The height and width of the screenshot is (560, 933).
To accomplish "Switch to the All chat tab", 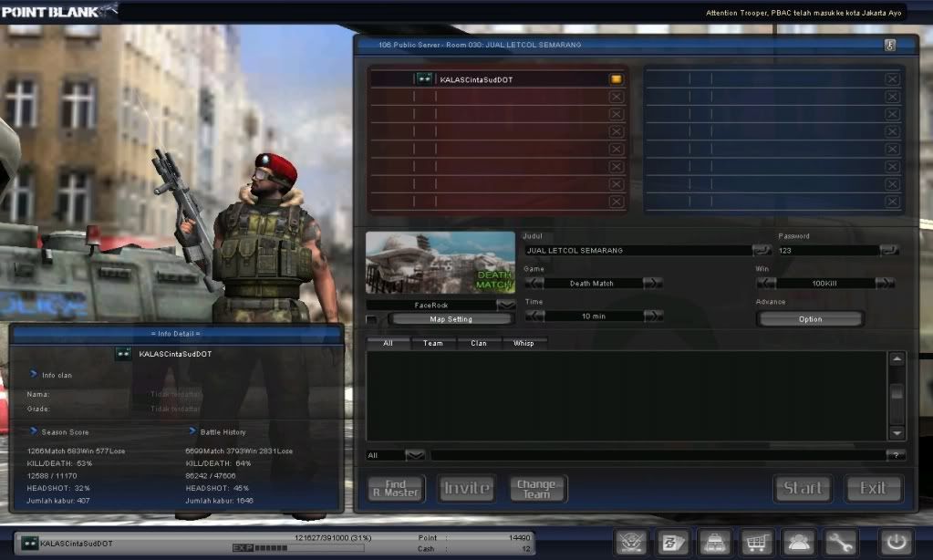I will (x=388, y=343).
